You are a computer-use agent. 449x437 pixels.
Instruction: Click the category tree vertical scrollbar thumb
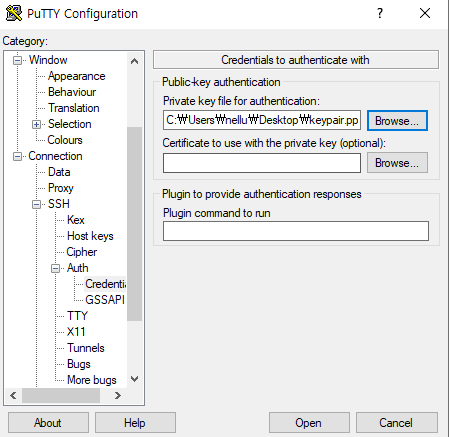pos(135,224)
